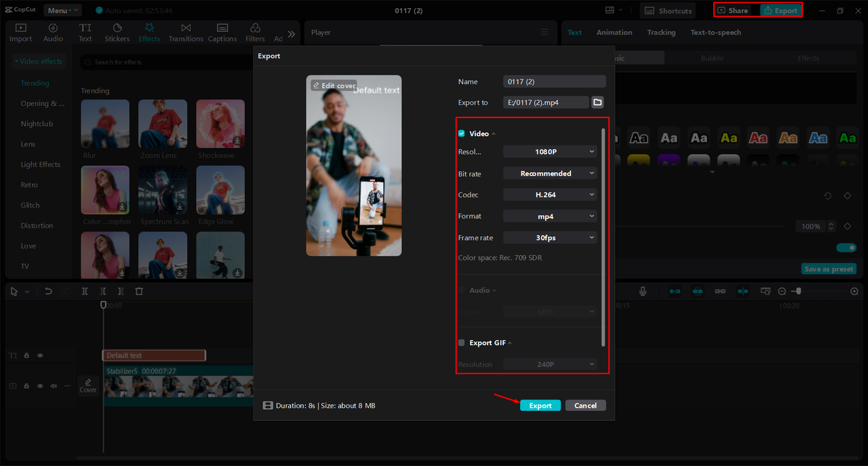Screen dimensions: 868x466
Task: Select the Nightclub effects category
Action: [x=37, y=124]
